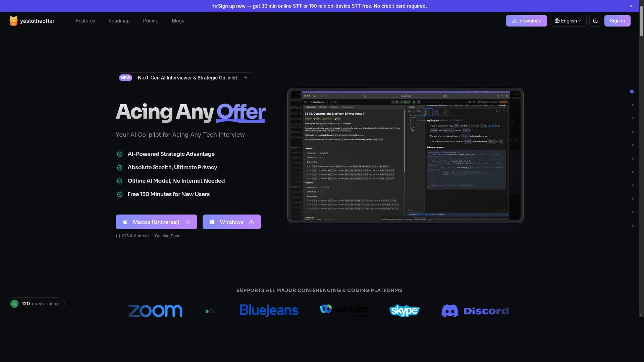This screenshot has height=362, width=644.
Task: Open the Blogs section
Action: (178, 21)
